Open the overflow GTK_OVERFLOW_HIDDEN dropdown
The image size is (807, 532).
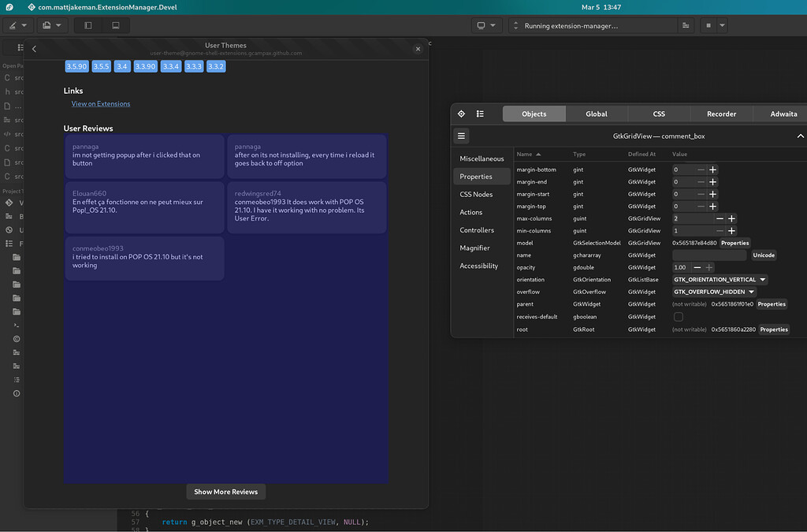[x=714, y=292]
